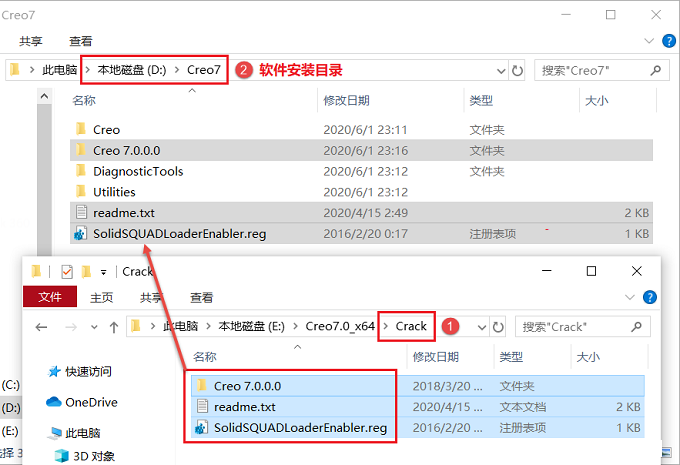Image resolution: width=680 pixels, height=465 pixels.
Task: Refresh the Creo7 folder view
Action: coord(517,70)
